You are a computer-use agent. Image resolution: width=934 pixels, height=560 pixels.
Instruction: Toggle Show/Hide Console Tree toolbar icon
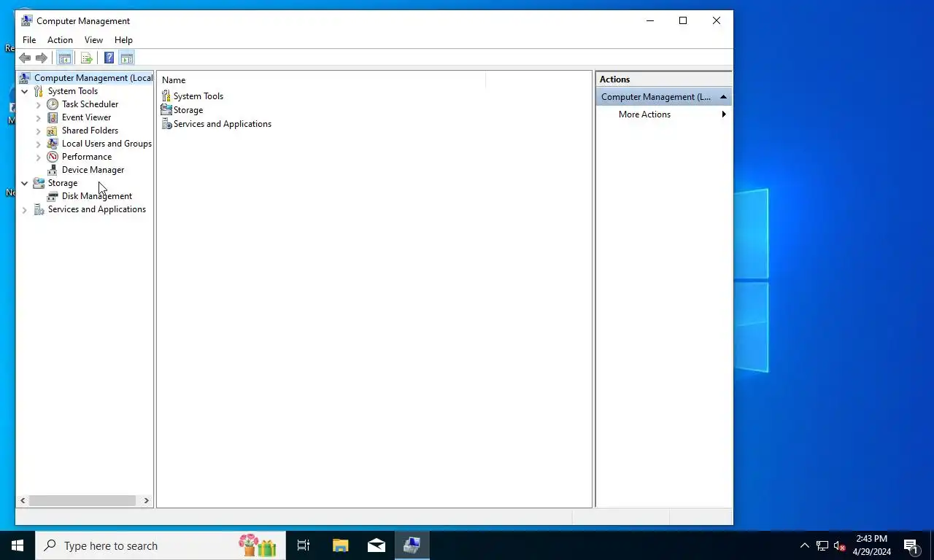64,58
